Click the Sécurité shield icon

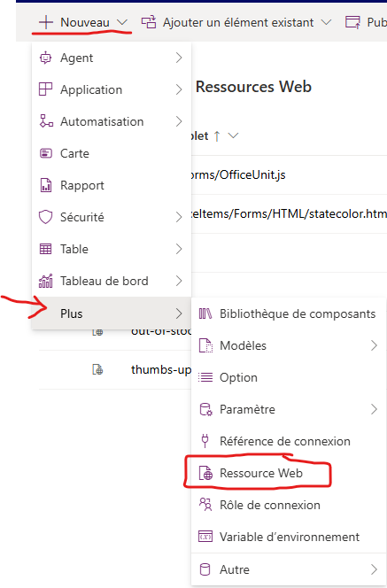pos(46,217)
